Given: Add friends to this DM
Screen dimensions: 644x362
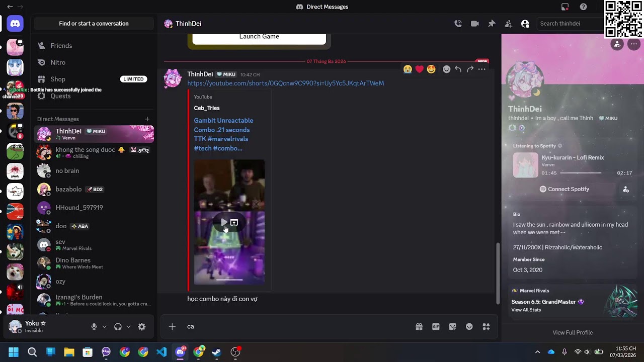Looking at the screenshot, I should click(x=509, y=24).
